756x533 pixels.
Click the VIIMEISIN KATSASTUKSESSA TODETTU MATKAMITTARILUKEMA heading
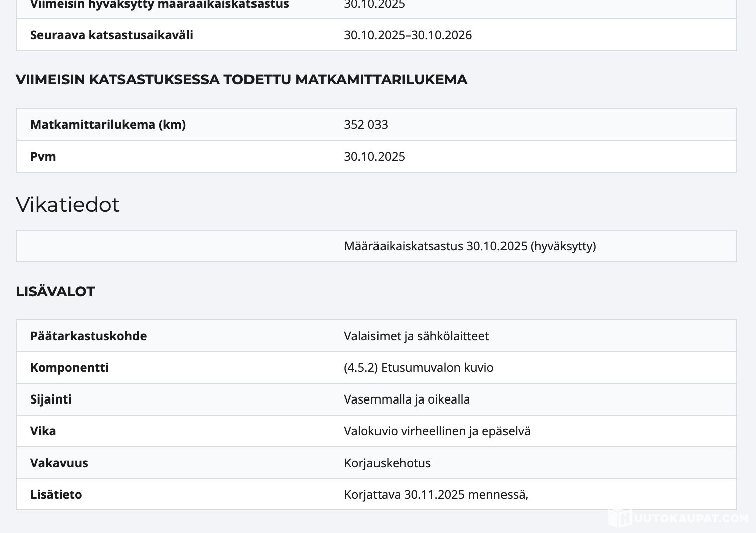(x=241, y=80)
